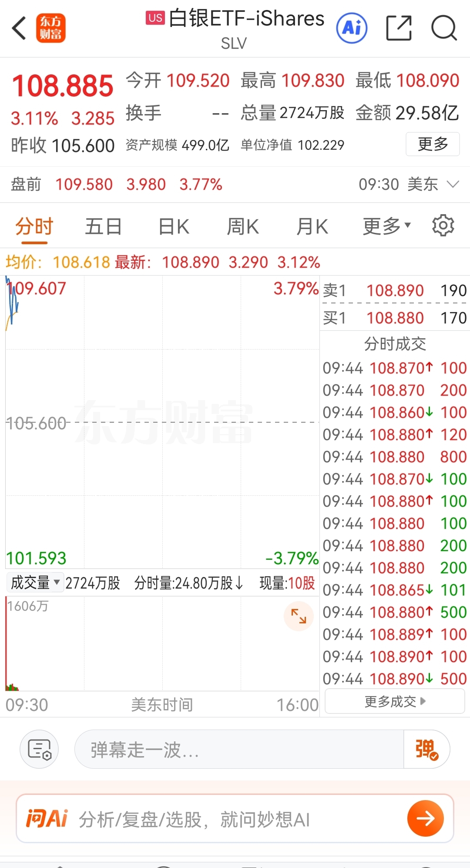Viewport: 470px width, 868px height.
Task: Expand the 美东 timezone chevron
Action: [x=453, y=184]
